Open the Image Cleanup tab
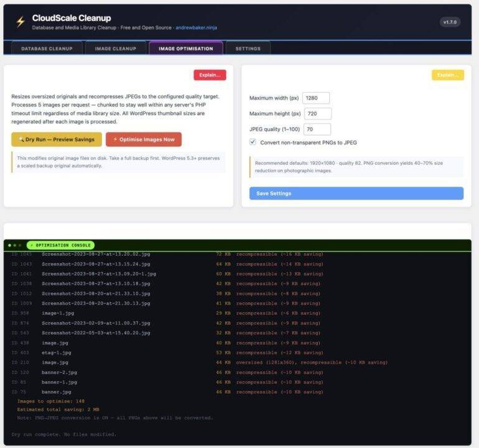The image size is (479, 448). tap(115, 49)
